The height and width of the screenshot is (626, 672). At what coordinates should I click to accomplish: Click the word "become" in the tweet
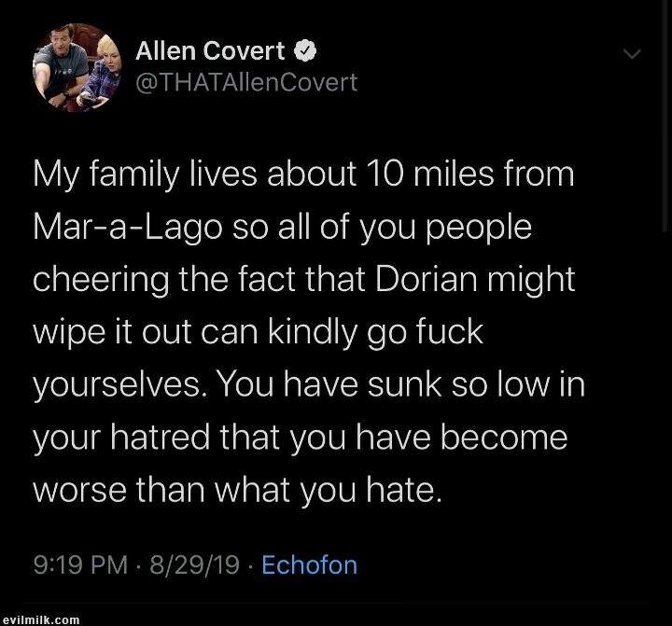(504, 437)
